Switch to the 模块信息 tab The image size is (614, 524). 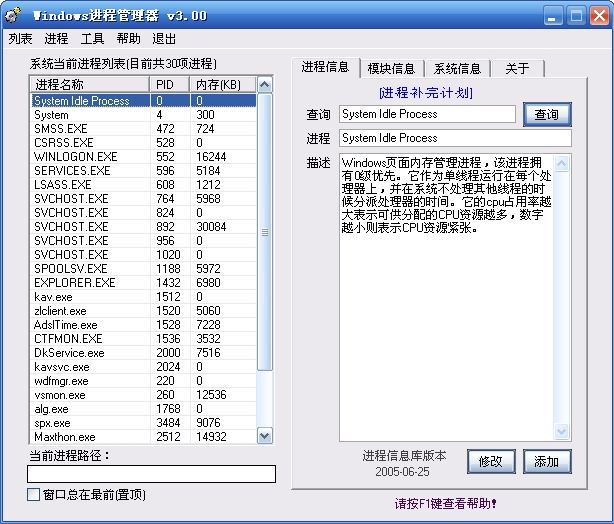(392, 69)
